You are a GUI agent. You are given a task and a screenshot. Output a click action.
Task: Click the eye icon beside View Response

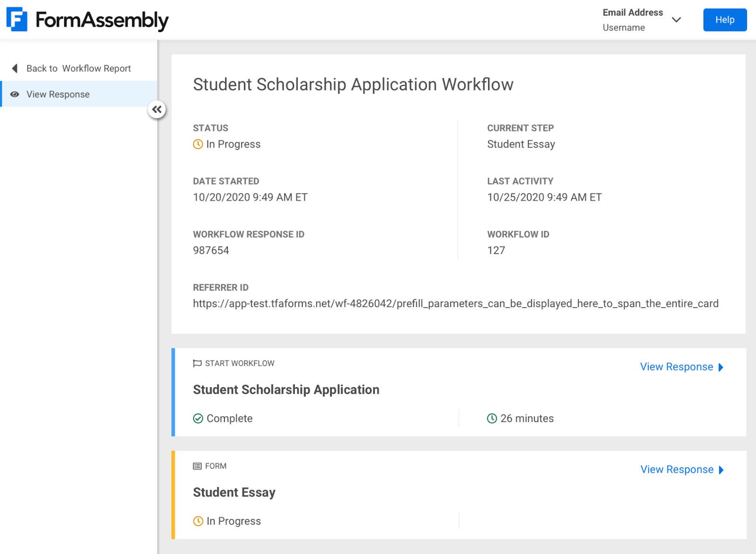[x=15, y=95]
